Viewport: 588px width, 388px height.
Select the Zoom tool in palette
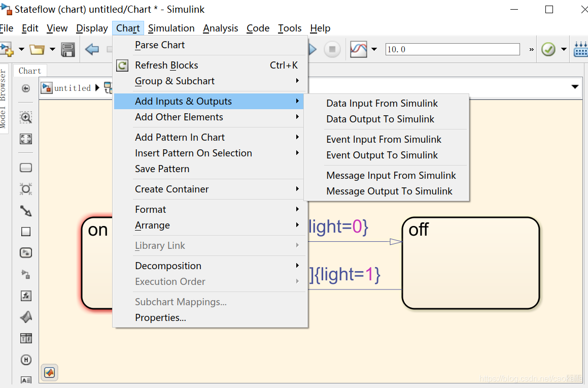[26, 117]
